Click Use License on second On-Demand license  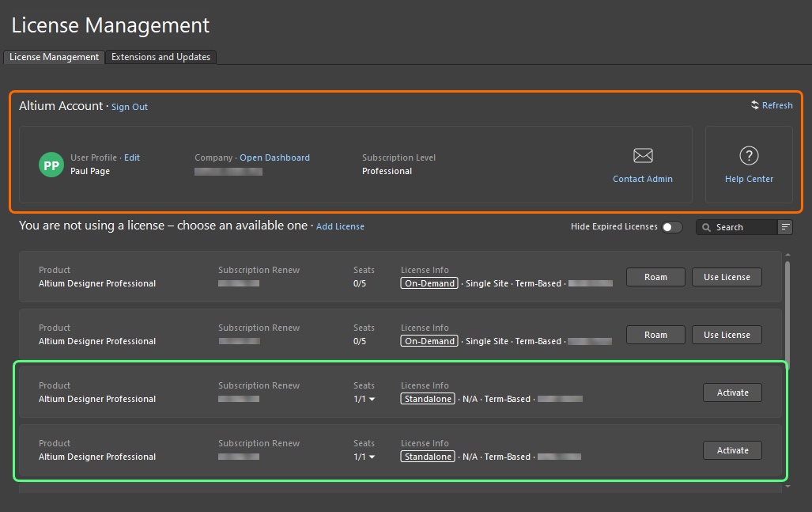[x=727, y=335]
